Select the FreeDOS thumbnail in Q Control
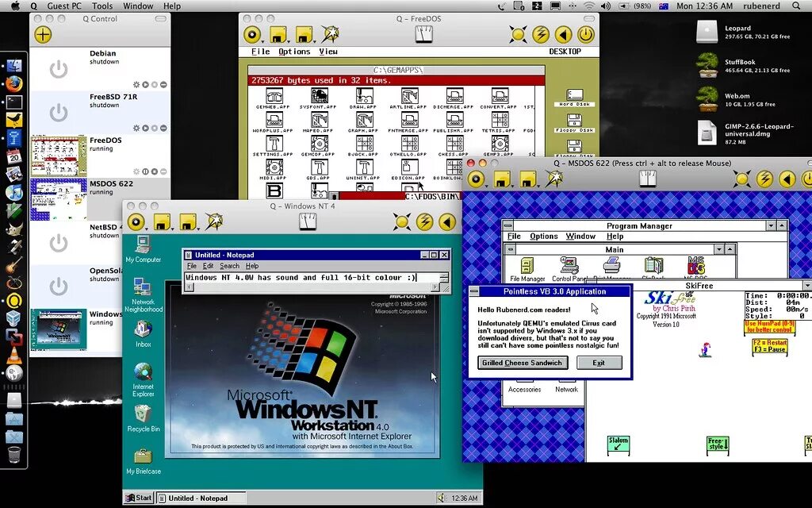Image resolution: width=812 pixels, height=508 pixels. (59, 156)
